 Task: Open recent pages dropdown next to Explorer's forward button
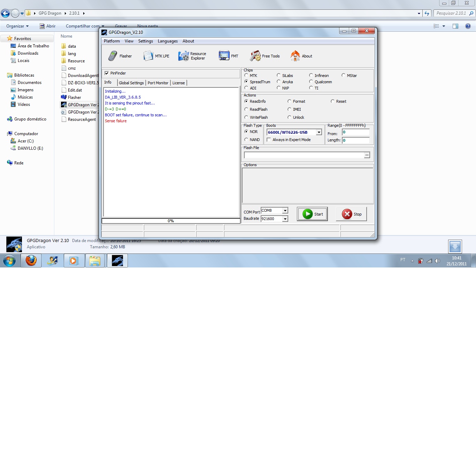(22, 14)
